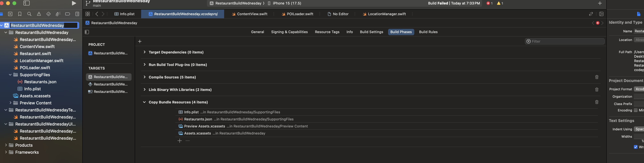Click the editor review swap-arrows icon
Image resolution: width=644 pixels, height=163 pixels.
coord(591,14)
